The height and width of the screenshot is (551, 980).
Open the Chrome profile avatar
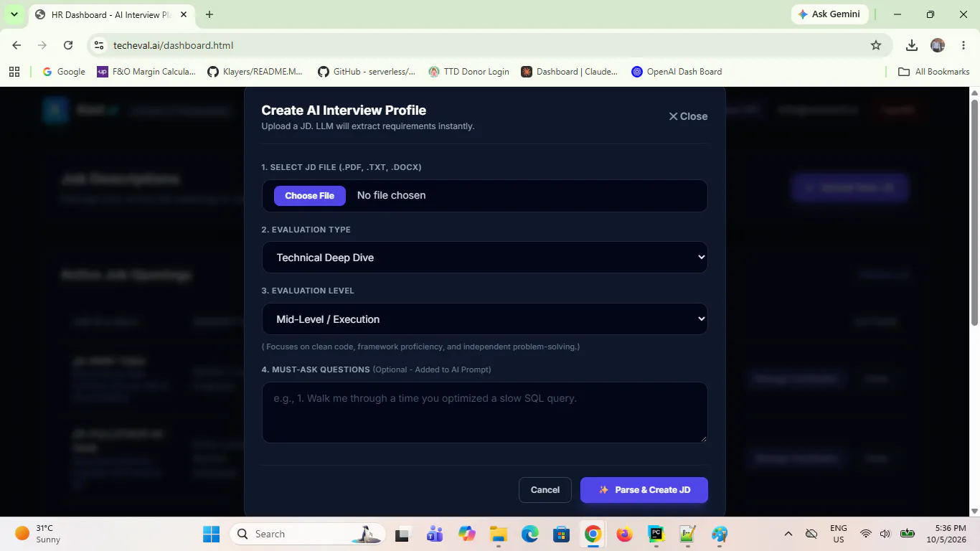(938, 45)
